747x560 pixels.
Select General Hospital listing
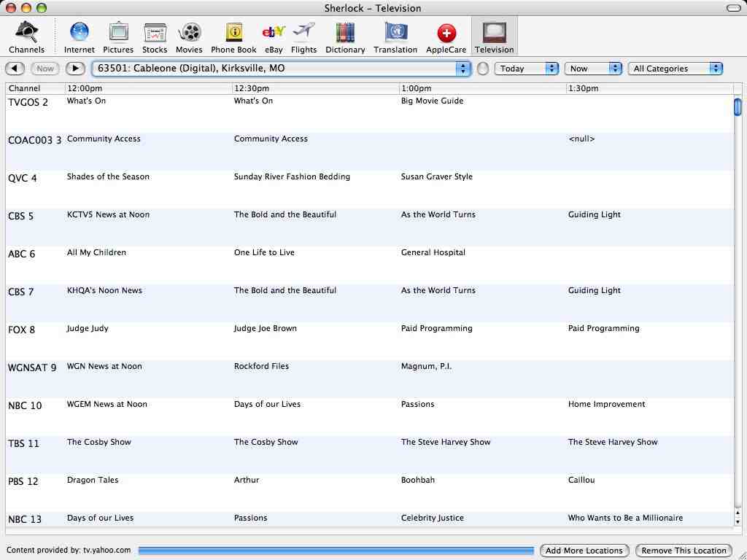click(433, 252)
